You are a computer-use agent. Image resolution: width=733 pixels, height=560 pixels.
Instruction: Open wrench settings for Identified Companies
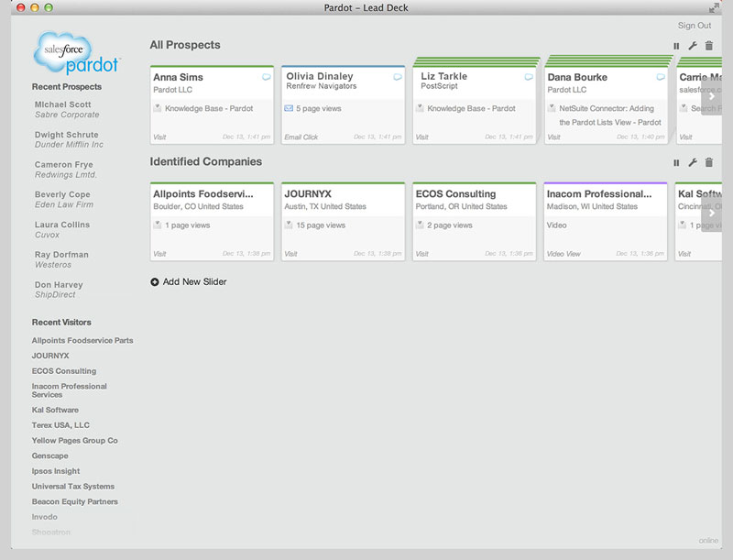point(693,162)
